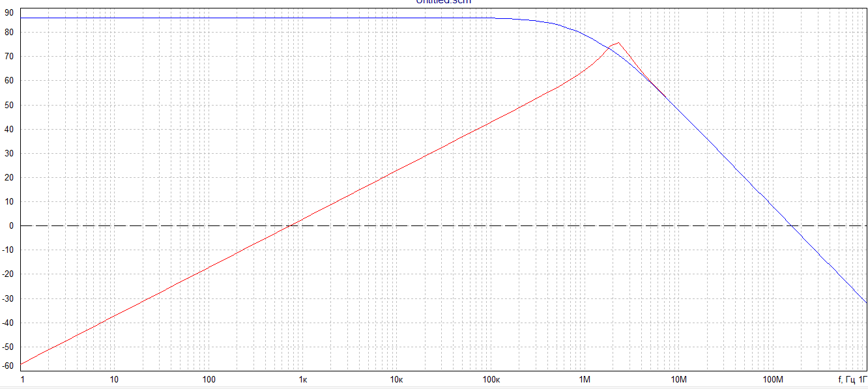Click the "f, Гц" axis unit label
868x389 pixels.
click(x=846, y=379)
